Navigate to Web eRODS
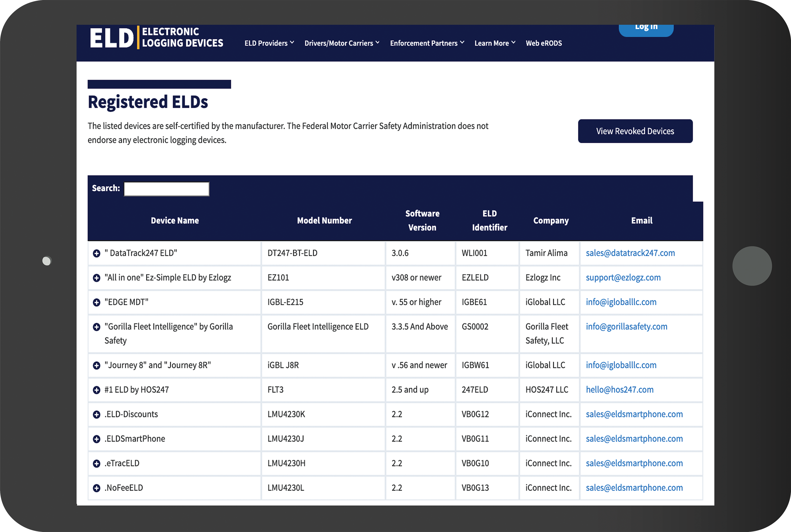The image size is (791, 532). tap(543, 43)
